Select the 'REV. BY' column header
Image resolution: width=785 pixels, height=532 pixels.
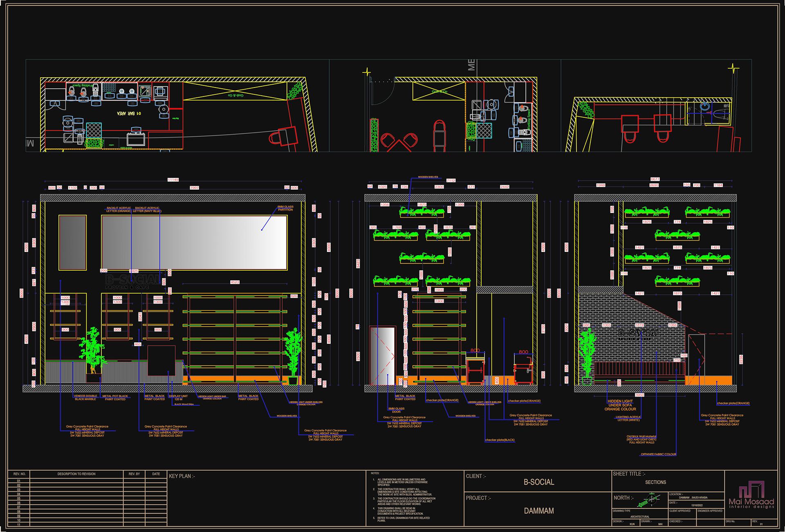[134, 474]
